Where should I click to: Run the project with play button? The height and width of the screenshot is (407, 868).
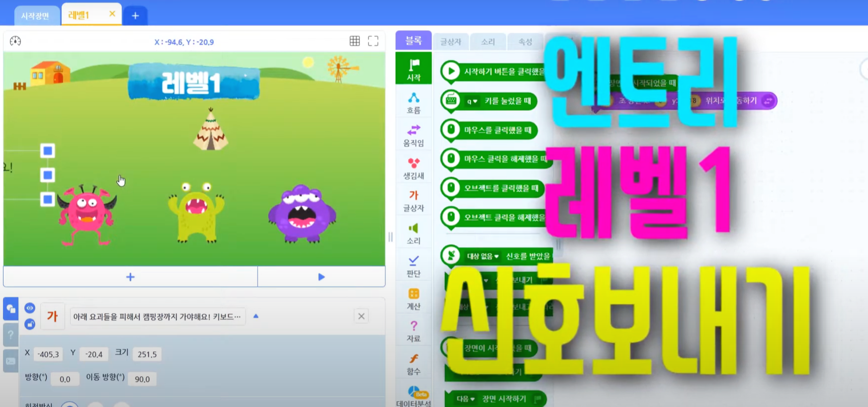321,277
